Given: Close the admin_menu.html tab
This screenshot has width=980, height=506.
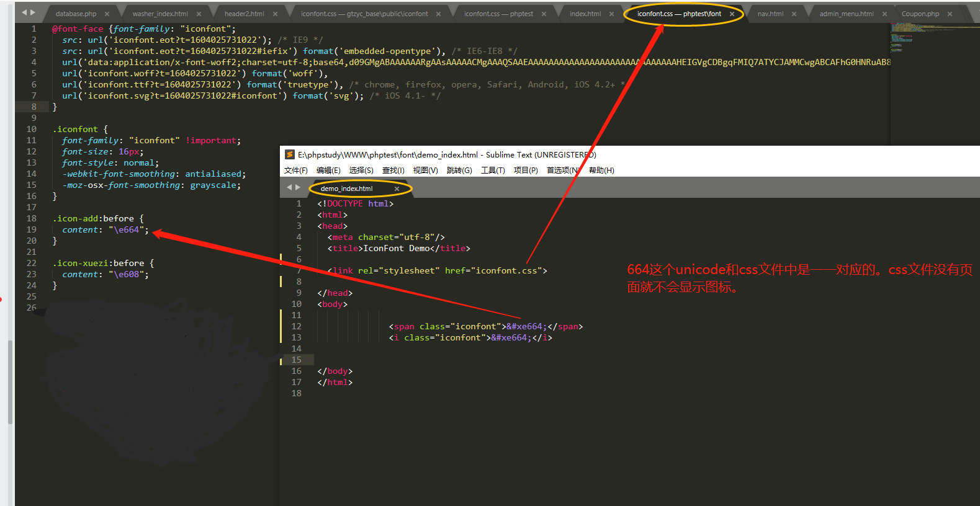Looking at the screenshot, I should click(x=884, y=14).
